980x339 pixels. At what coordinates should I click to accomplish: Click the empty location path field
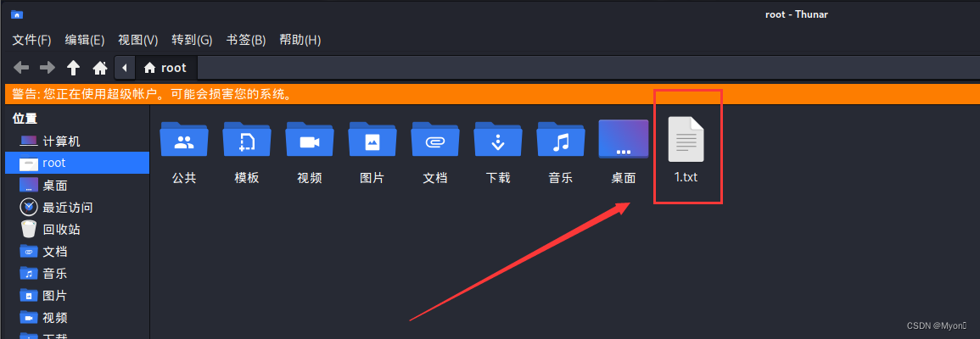tap(588, 68)
